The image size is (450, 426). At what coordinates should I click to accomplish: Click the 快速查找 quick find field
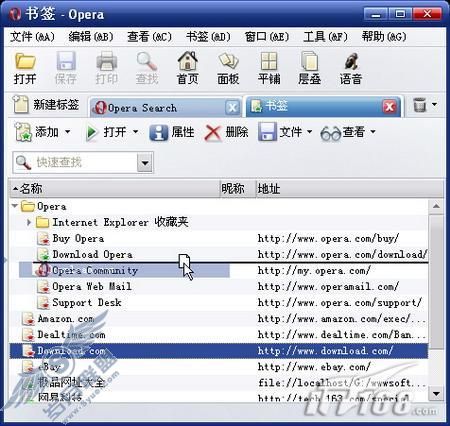tap(75, 163)
